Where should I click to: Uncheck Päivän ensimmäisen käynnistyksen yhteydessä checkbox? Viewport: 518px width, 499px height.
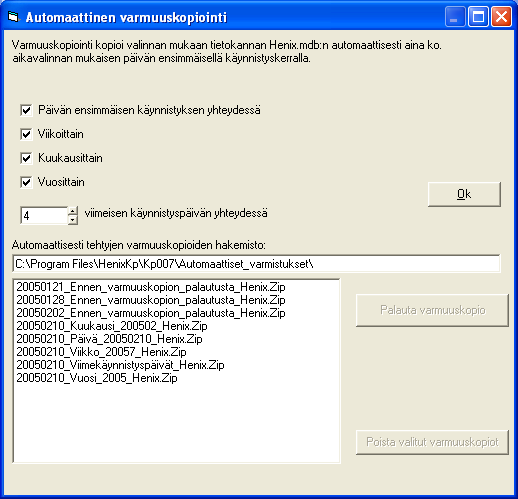coord(26,110)
